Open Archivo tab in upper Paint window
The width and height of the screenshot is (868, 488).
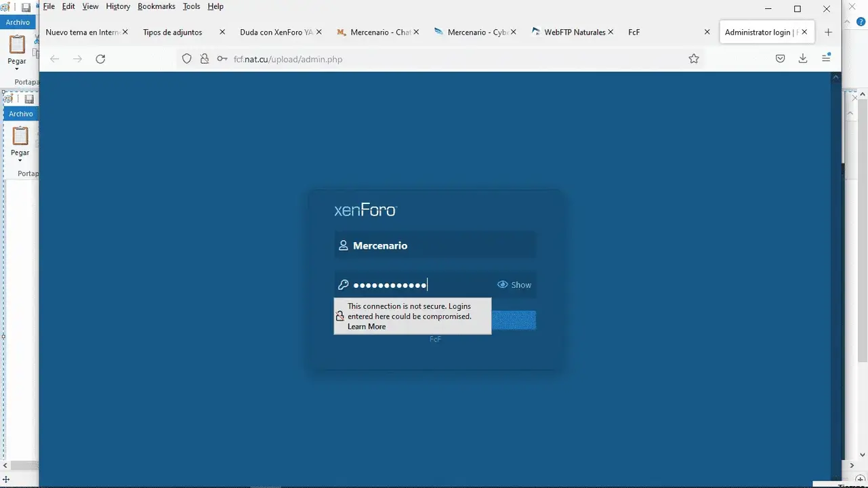pyautogui.click(x=18, y=22)
